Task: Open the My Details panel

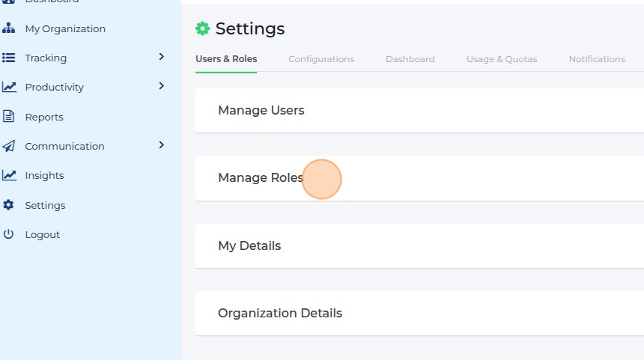Action: (249, 245)
